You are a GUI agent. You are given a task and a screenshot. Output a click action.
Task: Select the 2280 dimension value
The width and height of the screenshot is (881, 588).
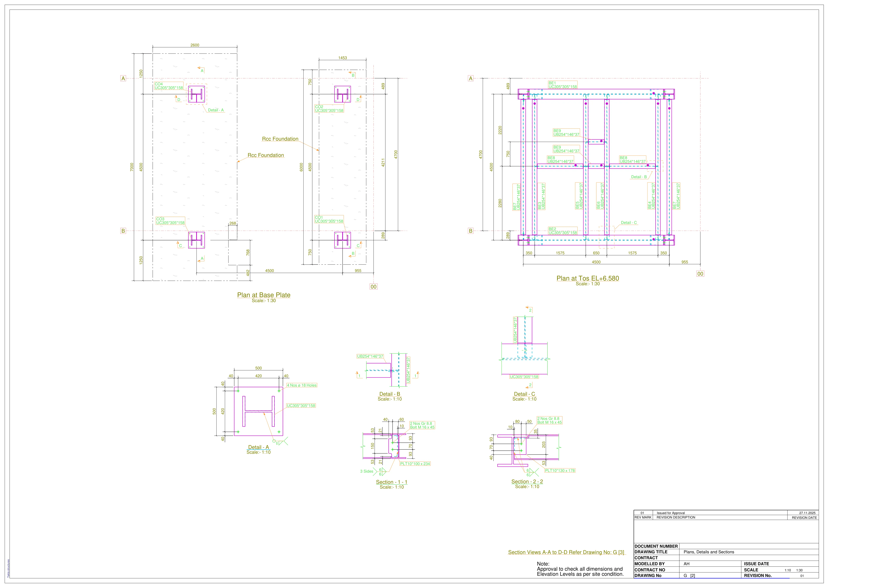pos(500,203)
